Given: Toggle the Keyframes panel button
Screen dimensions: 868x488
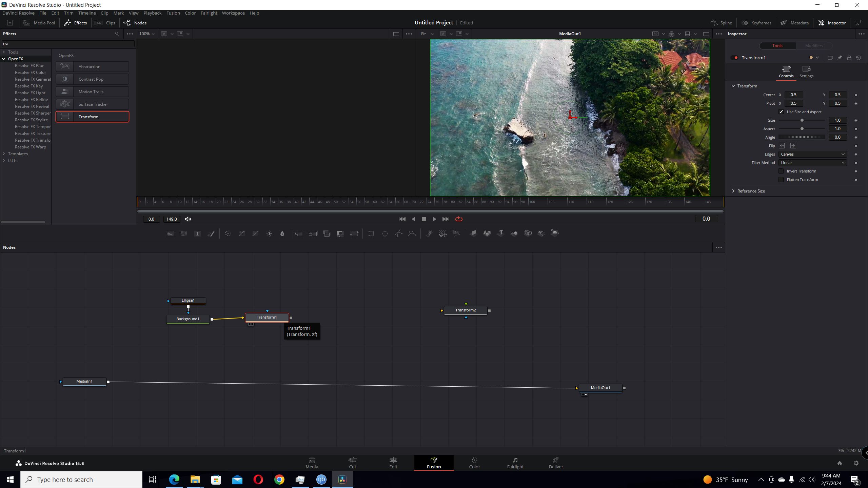Looking at the screenshot, I should coord(756,23).
